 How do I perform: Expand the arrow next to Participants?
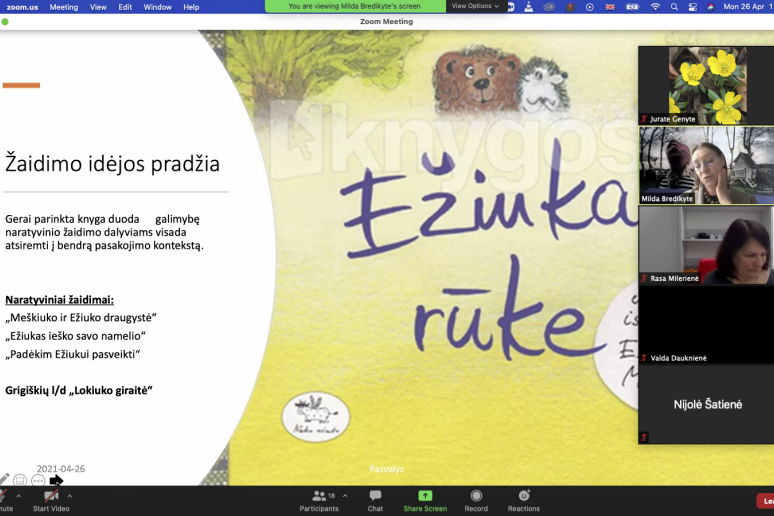[345, 496]
